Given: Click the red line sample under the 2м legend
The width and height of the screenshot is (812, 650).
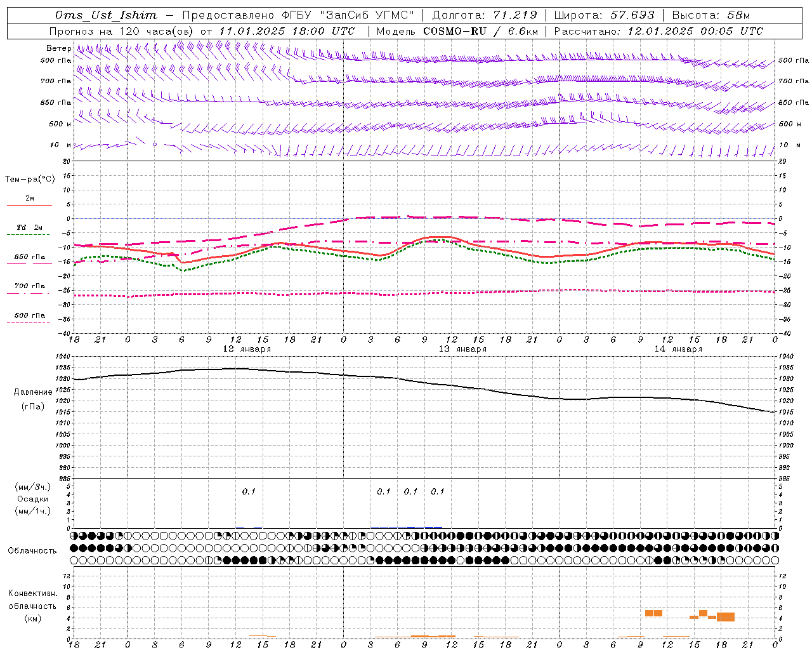Looking at the screenshot, I should pyautogui.click(x=29, y=206).
